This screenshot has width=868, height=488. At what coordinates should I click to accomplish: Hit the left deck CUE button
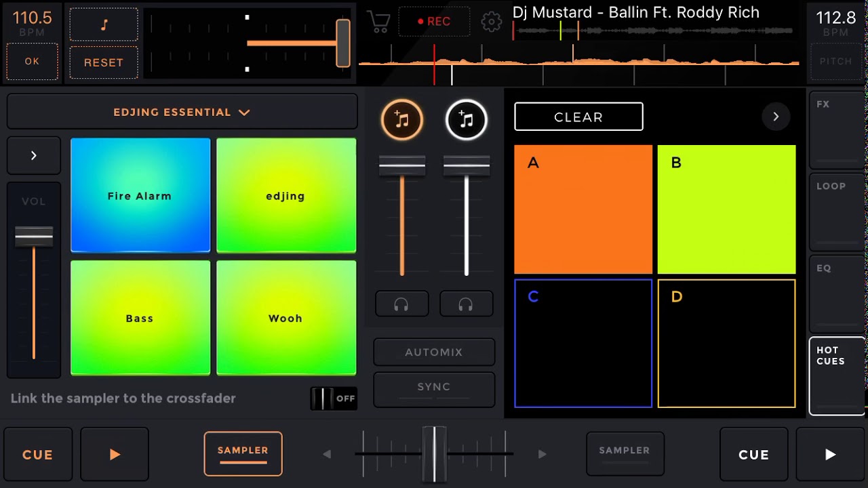(37, 455)
